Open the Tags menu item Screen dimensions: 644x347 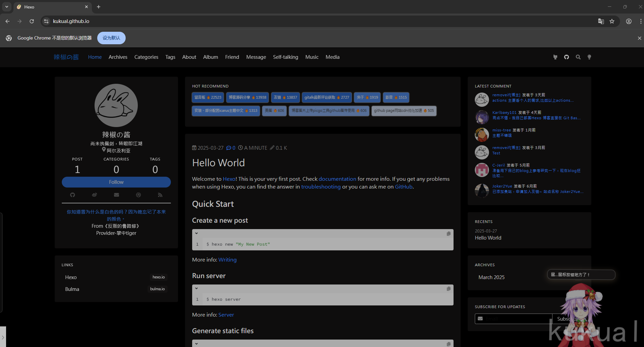[x=170, y=57]
